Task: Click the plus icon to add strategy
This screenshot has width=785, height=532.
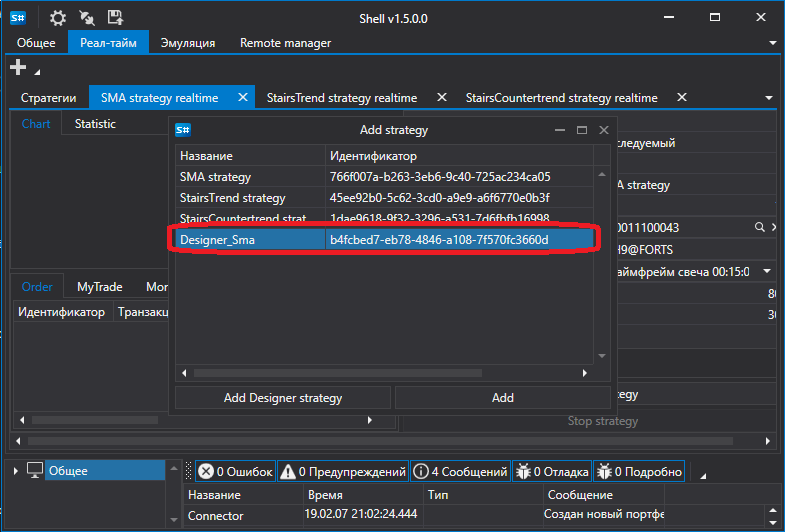Action: pyautogui.click(x=18, y=67)
